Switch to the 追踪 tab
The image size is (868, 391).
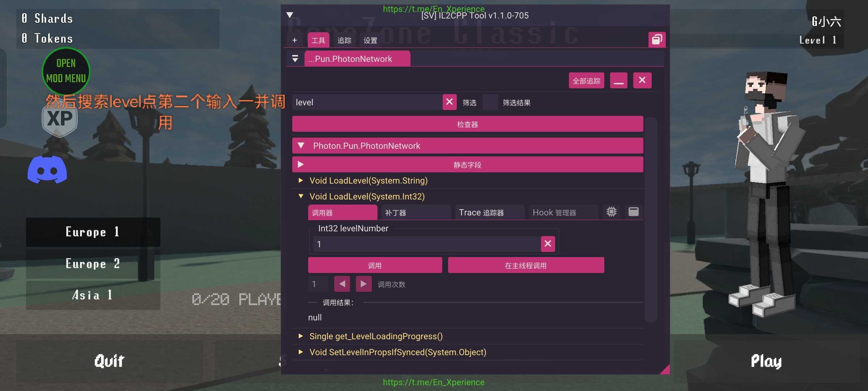coord(344,40)
